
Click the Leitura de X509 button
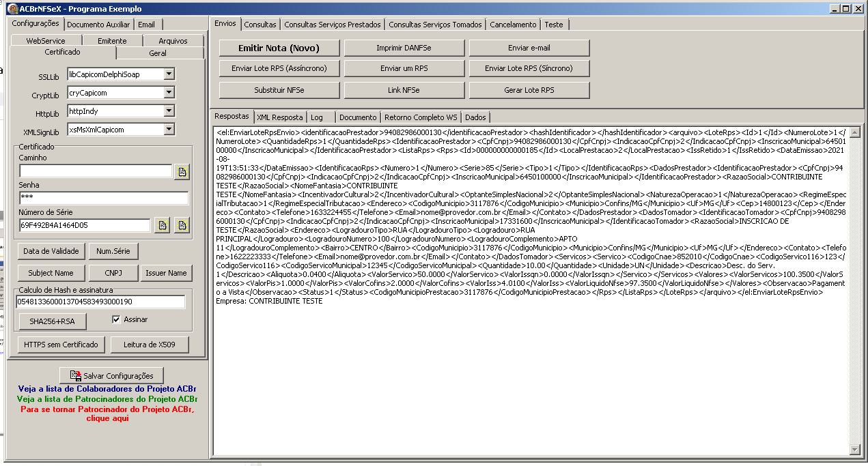[150, 345]
